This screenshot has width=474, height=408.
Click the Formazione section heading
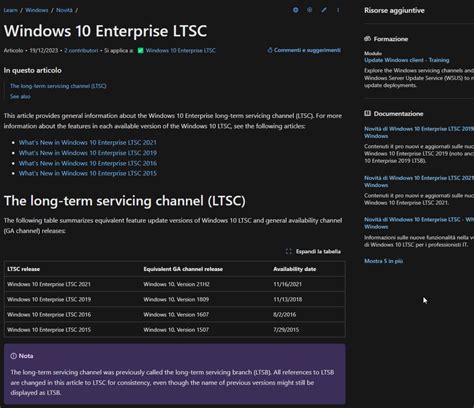coord(391,39)
